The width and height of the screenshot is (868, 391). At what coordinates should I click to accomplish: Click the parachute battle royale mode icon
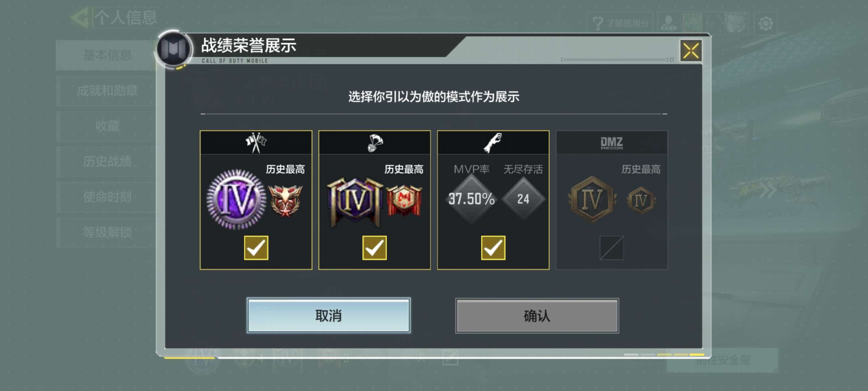(x=375, y=143)
